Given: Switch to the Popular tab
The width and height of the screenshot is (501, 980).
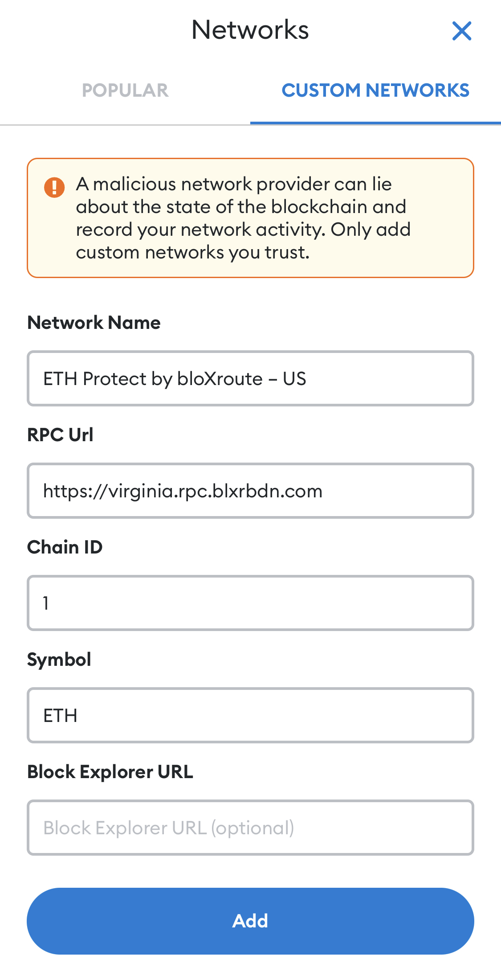Looking at the screenshot, I should 125,90.
